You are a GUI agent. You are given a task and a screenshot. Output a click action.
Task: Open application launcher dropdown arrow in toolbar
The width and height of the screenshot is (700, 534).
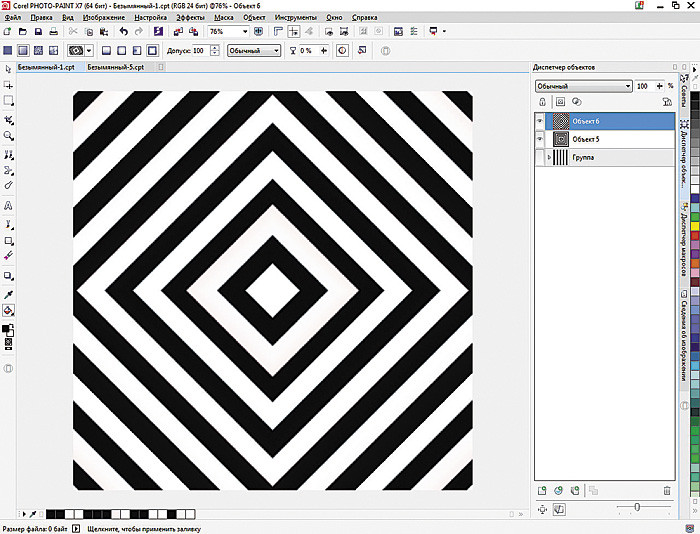click(x=444, y=31)
